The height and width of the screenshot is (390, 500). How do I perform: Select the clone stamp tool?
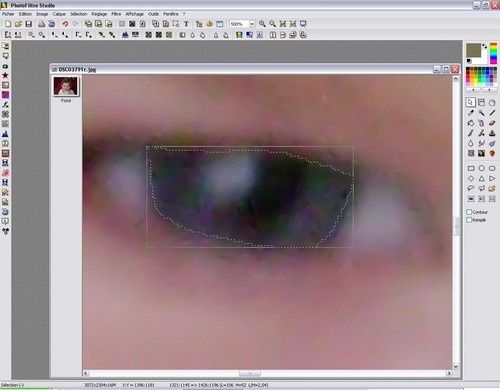click(492, 133)
